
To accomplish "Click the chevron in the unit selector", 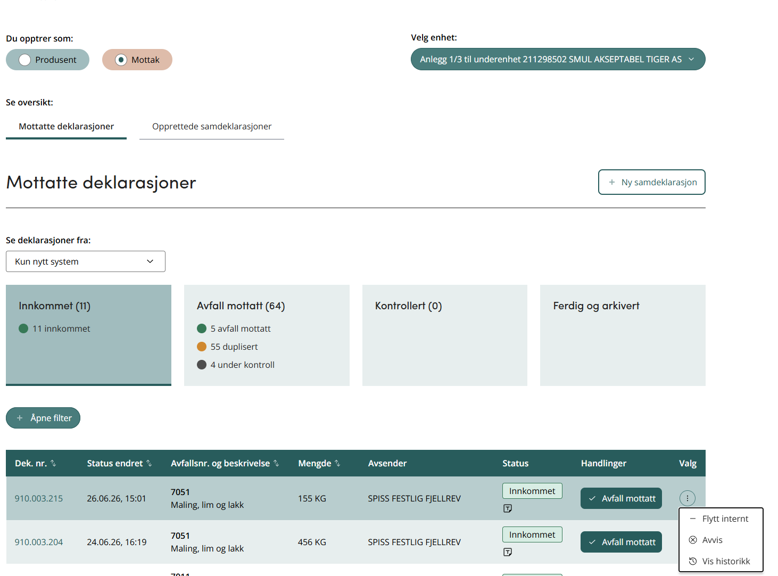I will pyautogui.click(x=691, y=59).
